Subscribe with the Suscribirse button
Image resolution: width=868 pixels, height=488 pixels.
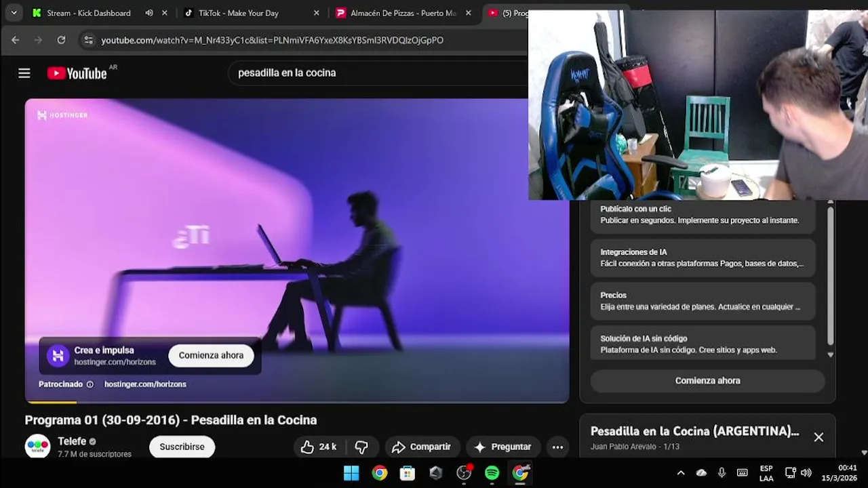pyautogui.click(x=182, y=447)
